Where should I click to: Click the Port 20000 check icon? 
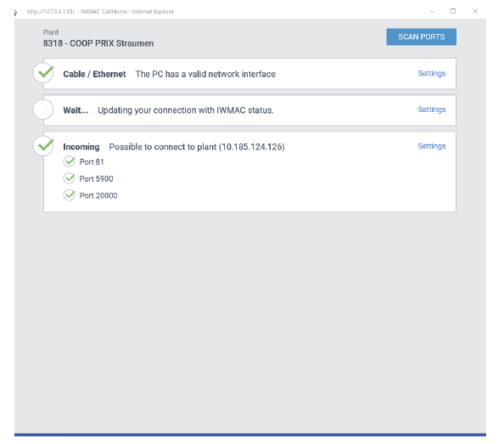(69, 195)
